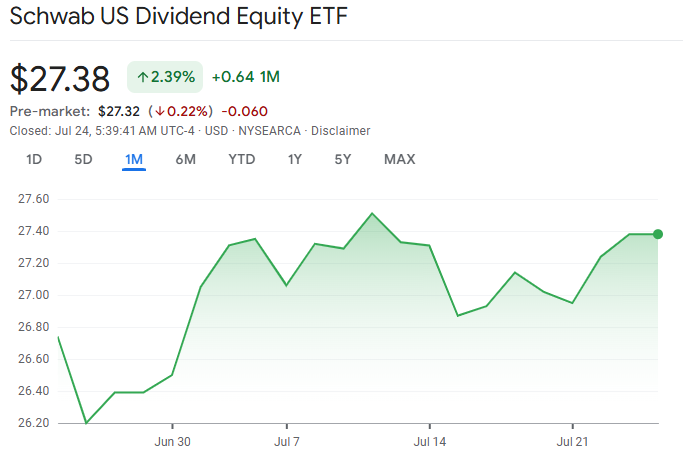Click the Jul 21 date axis label

pos(572,442)
